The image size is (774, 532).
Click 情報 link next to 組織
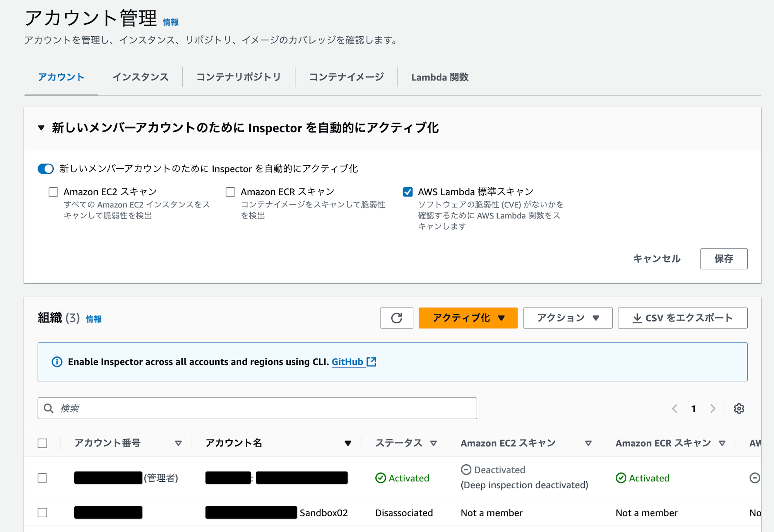point(94,319)
